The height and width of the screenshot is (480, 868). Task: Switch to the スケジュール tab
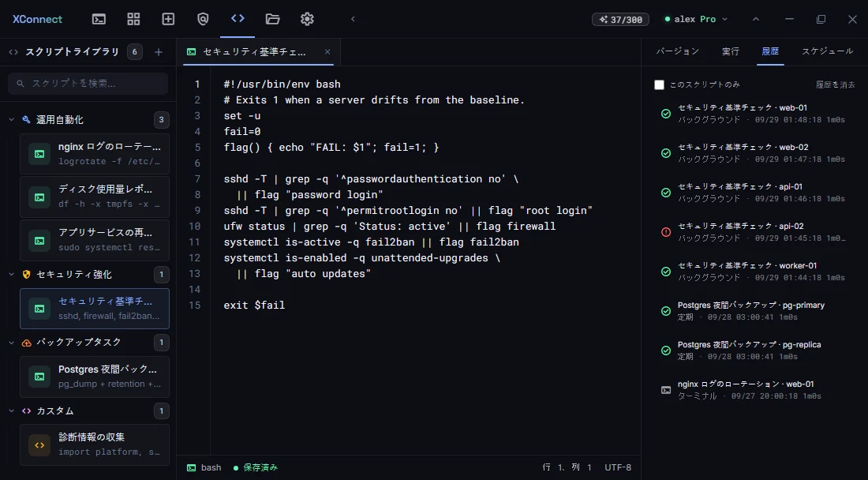[x=828, y=51]
